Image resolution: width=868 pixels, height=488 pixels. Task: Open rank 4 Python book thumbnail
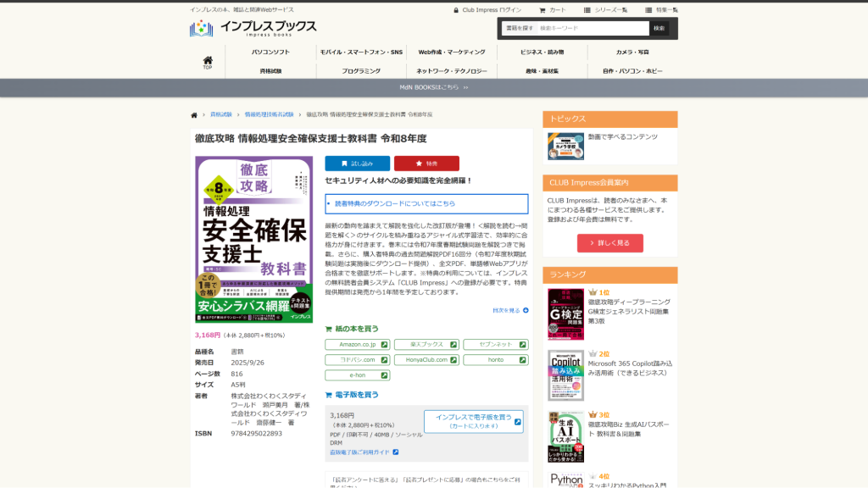(x=565, y=480)
